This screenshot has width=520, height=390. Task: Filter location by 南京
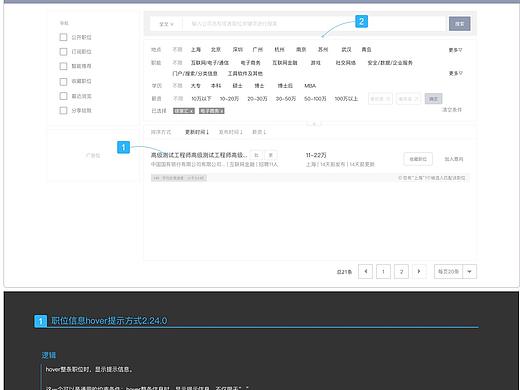301,49
